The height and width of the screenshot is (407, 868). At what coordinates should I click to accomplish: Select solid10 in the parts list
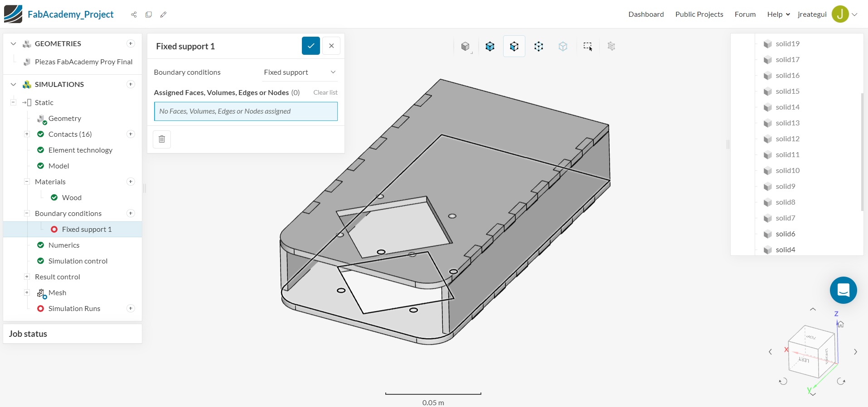(x=787, y=171)
